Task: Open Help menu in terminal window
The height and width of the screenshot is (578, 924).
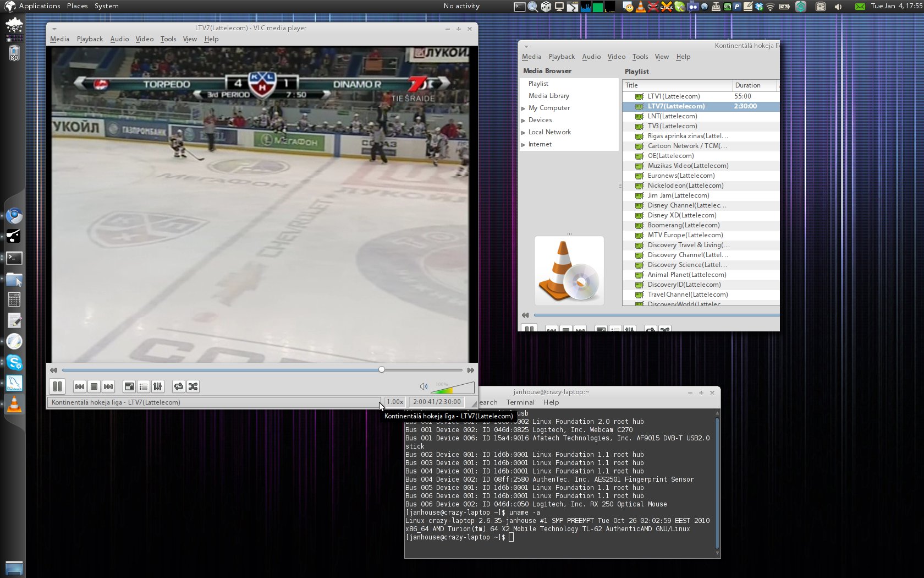Action: click(x=551, y=402)
